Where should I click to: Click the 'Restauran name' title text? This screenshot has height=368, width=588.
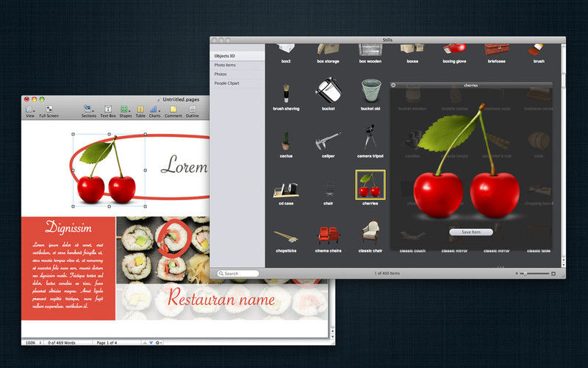(x=221, y=297)
